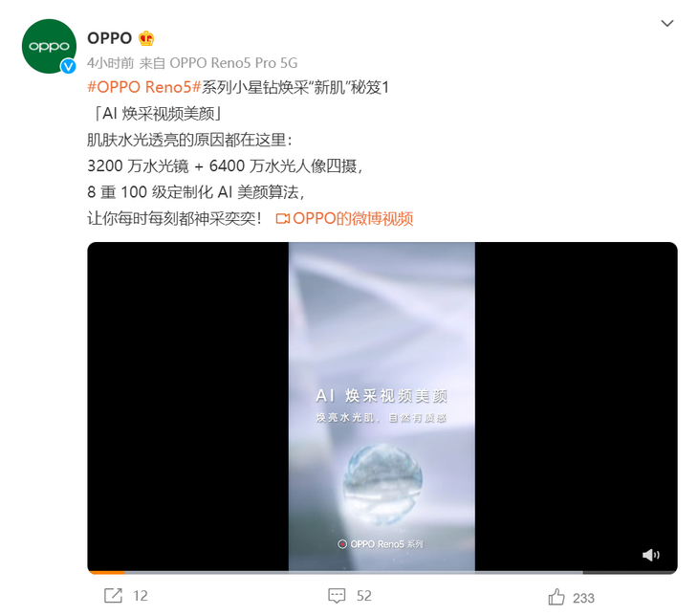
Task: Open the OPPO account name
Action: click(x=110, y=38)
